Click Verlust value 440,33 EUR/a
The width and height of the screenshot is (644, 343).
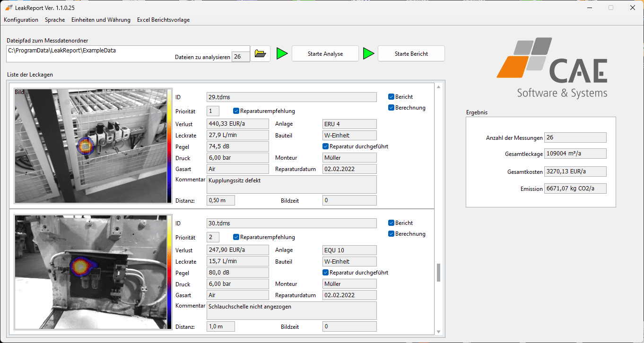237,124
